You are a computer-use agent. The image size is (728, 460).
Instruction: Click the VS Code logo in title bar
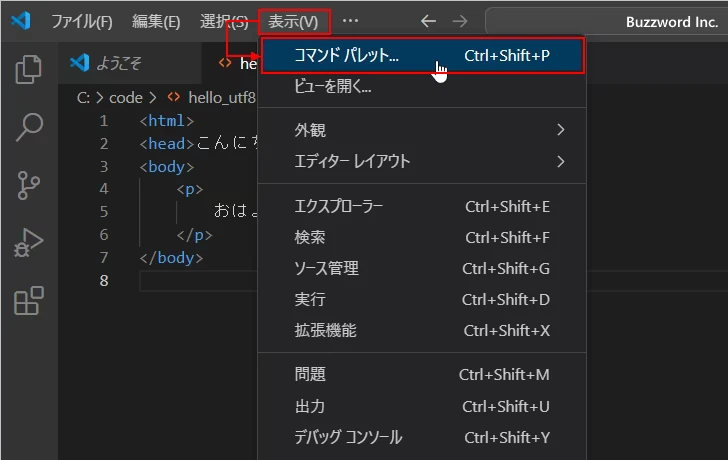(x=21, y=21)
